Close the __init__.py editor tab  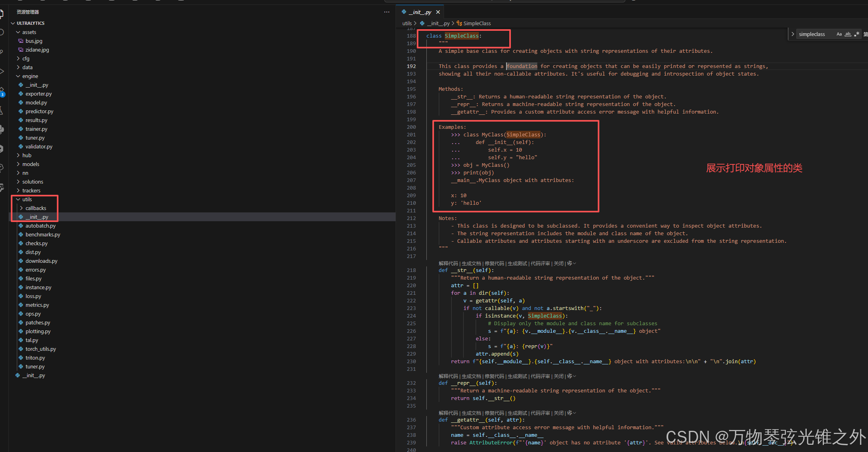[438, 12]
